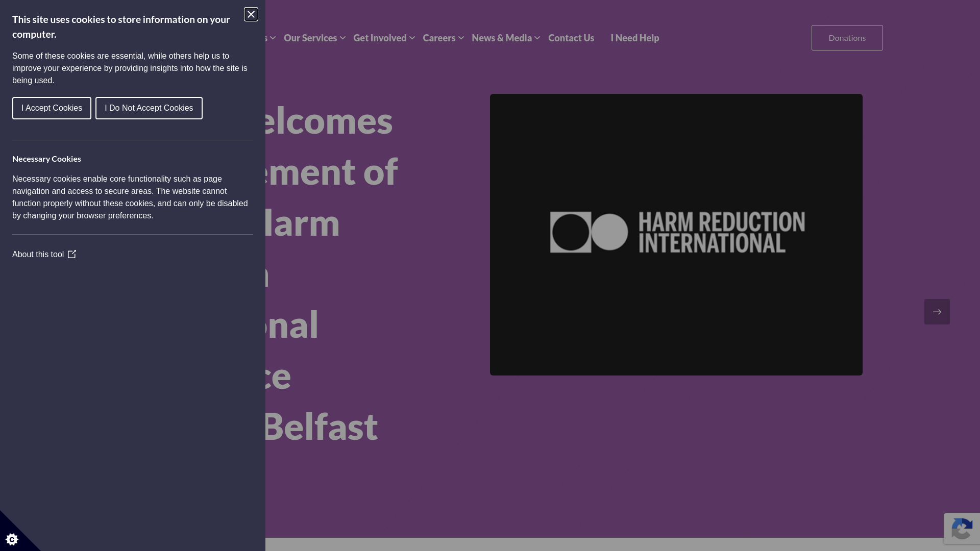This screenshot has width=980, height=551.
Task: Go to next slide with arrow button
Action: [x=937, y=312]
